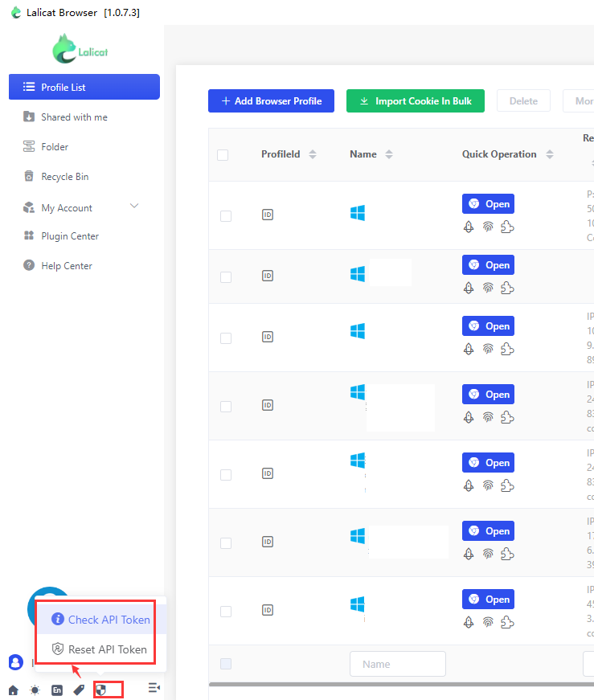Viewport: 594px width, 700px height.
Task: Open the Profile List menu item
Action: point(84,87)
